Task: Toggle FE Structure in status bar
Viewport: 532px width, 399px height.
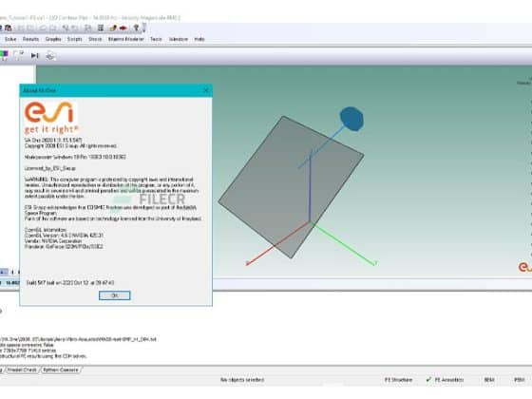Action: 399,380
